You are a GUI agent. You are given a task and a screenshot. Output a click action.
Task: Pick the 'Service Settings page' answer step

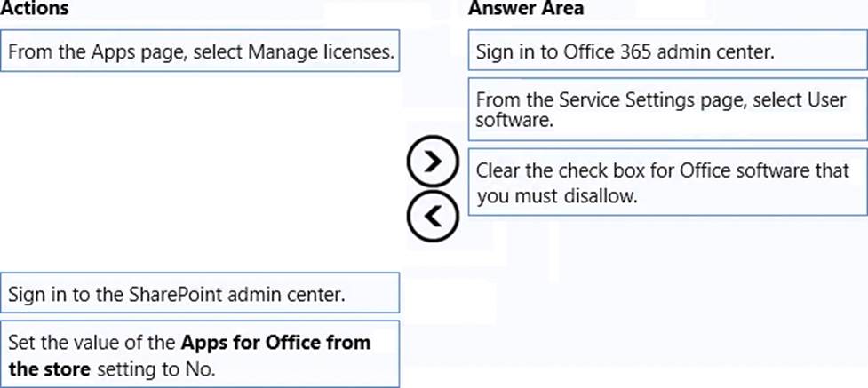click(x=667, y=109)
